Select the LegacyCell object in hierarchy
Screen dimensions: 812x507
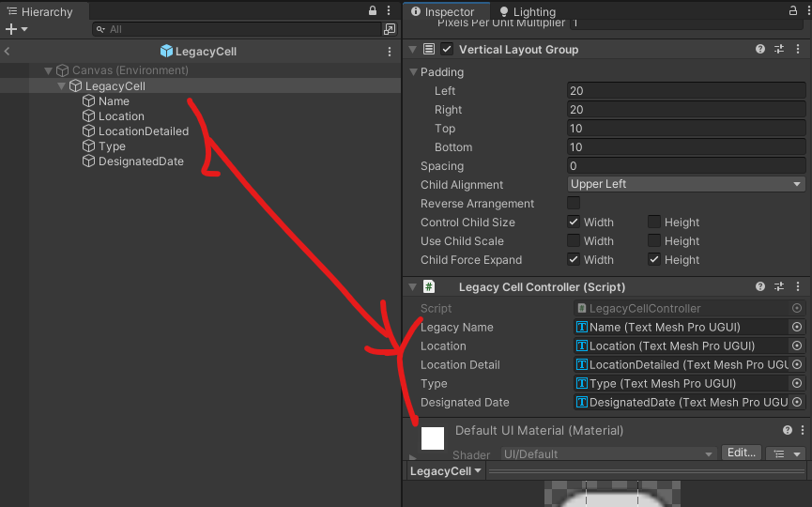click(115, 86)
